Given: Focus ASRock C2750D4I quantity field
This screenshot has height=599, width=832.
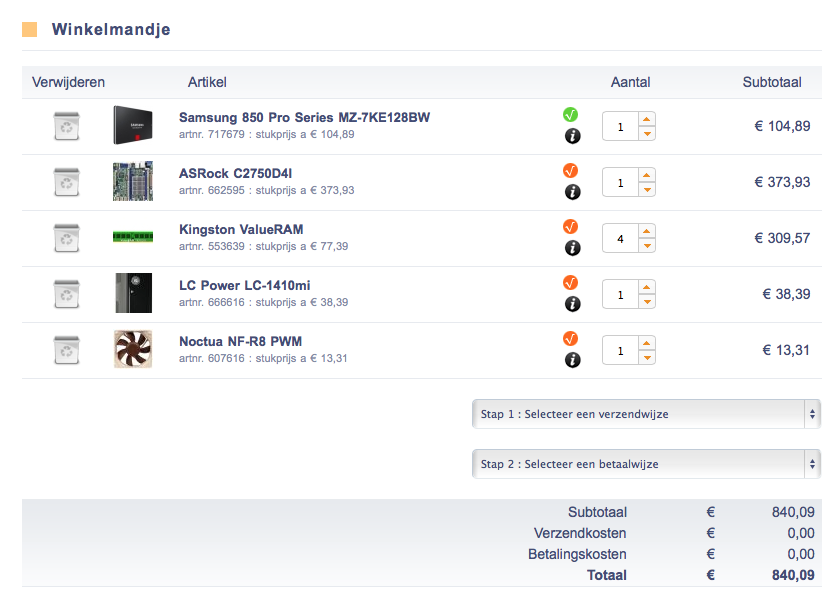Looking at the screenshot, I should [620, 183].
